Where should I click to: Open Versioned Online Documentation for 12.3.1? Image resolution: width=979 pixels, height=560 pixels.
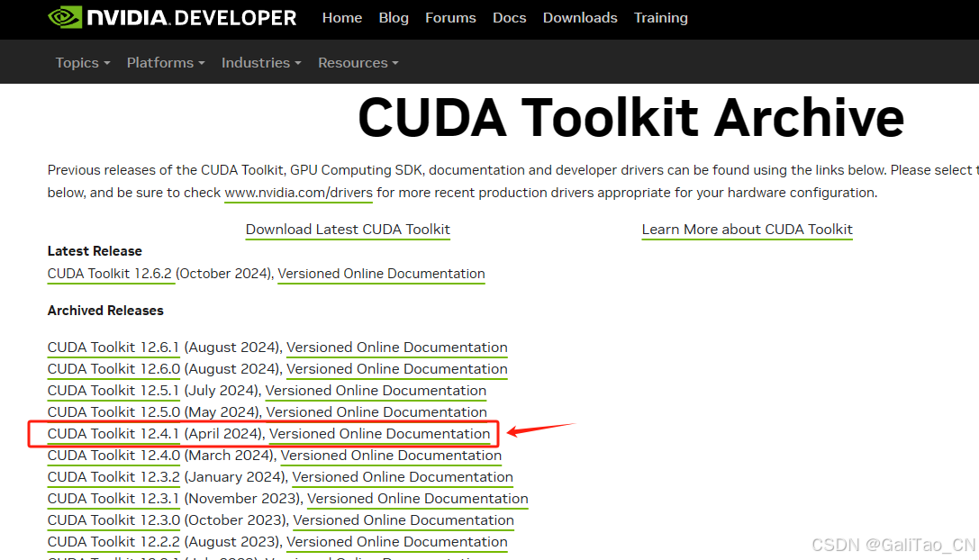tap(418, 499)
